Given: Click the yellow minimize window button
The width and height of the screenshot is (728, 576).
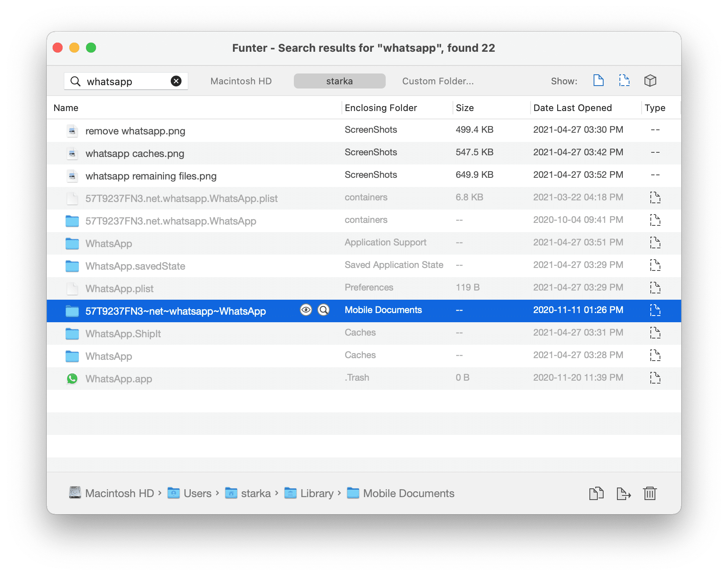Looking at the screenshot, I should (x=74, y=48).
